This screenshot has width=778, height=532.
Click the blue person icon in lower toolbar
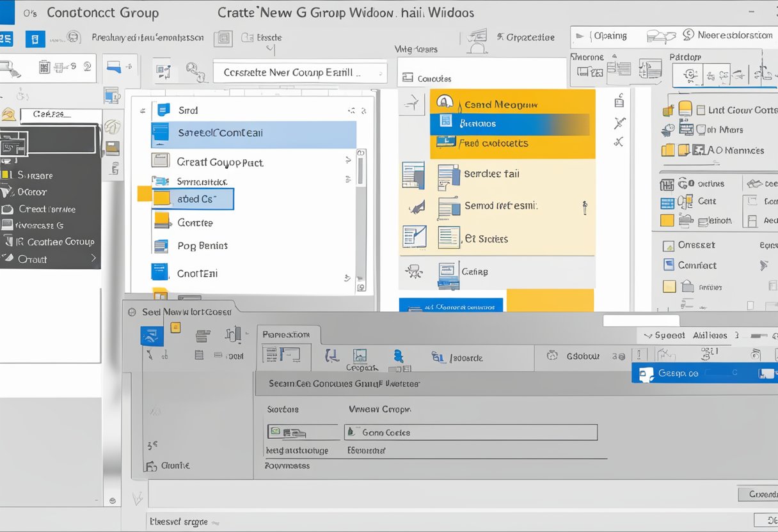[398, 356]
